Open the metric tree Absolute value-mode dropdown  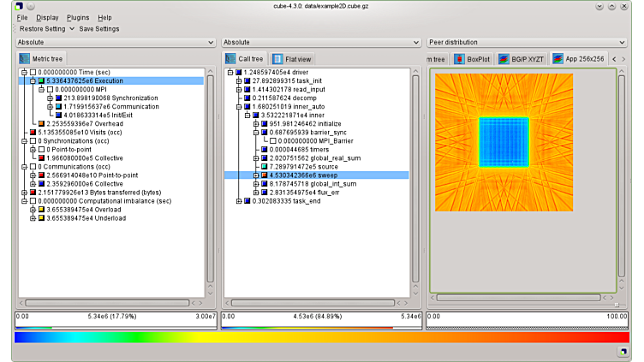tap(116, 42)
